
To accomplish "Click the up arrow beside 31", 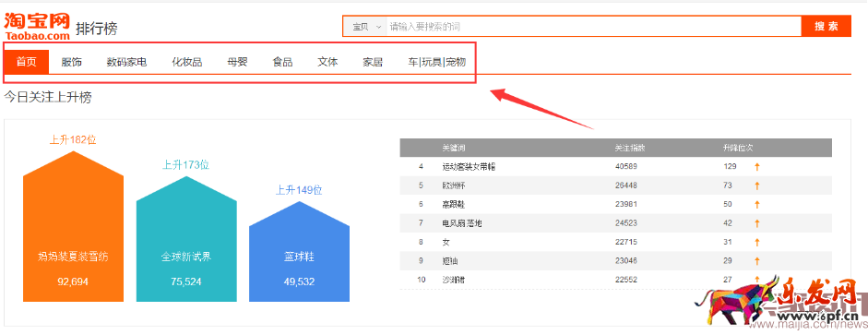I will tap(756, 242).
